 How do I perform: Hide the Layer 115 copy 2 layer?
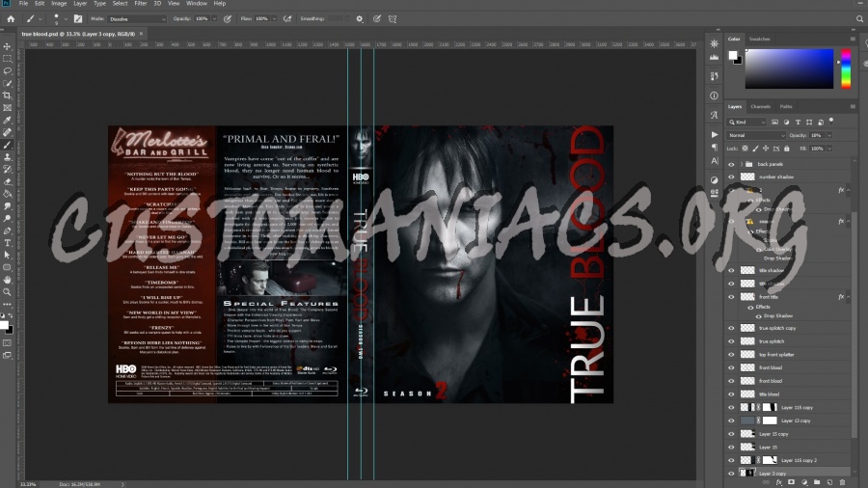pyautogui.click(x=731, y=460)
